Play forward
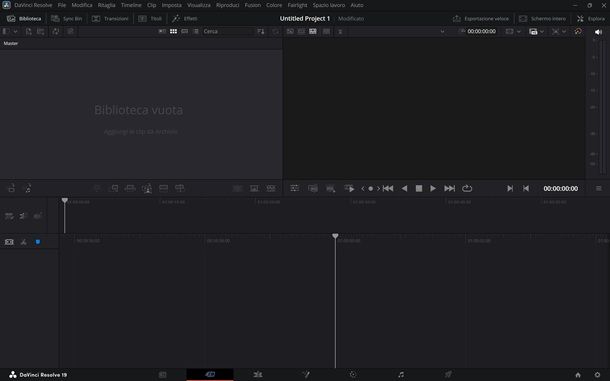Screen dimensions: 610x381 pos(433,188)
